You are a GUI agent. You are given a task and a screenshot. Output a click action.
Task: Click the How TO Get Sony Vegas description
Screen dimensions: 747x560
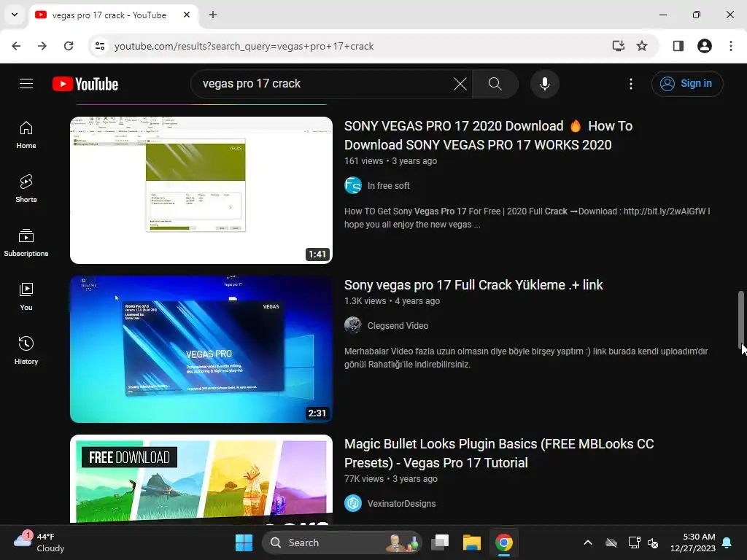[x=527, y=217]
